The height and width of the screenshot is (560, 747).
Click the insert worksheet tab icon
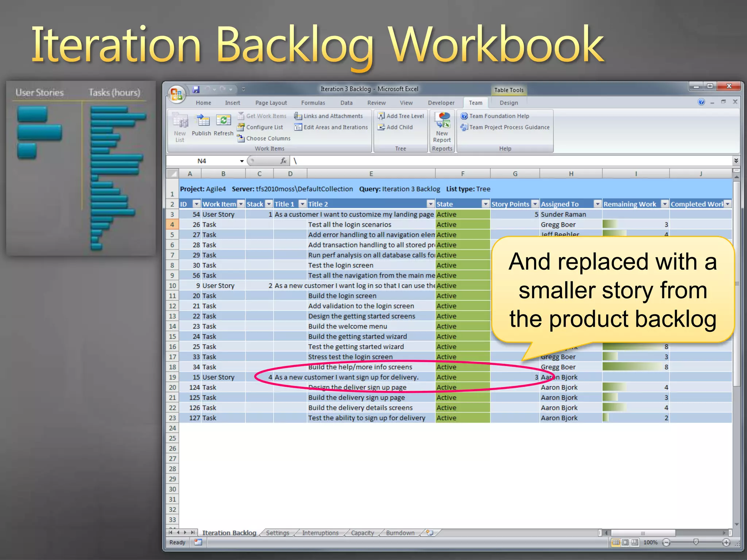(x=430, y=533)
